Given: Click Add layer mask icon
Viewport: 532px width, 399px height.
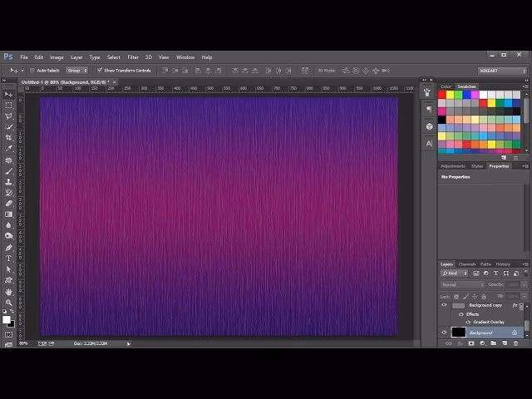Looking at the screenshot, I should 471,343.
